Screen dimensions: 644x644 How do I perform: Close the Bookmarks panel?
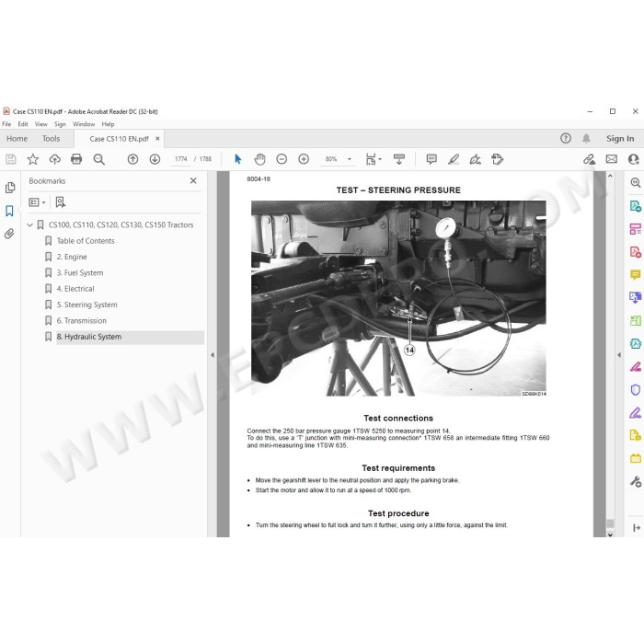pyautogui.click(x=193, y=180)
